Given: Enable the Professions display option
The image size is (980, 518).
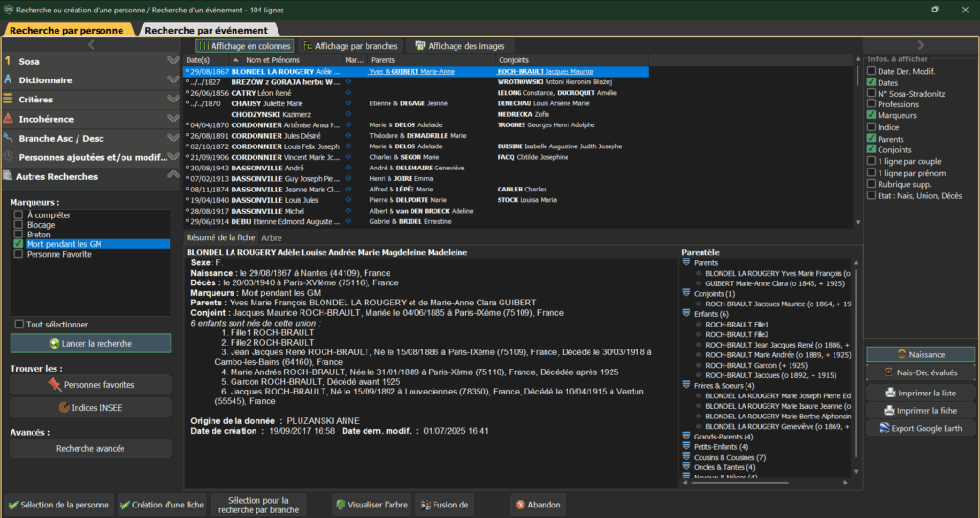Looking at the screenshot, I should (871, 103).
